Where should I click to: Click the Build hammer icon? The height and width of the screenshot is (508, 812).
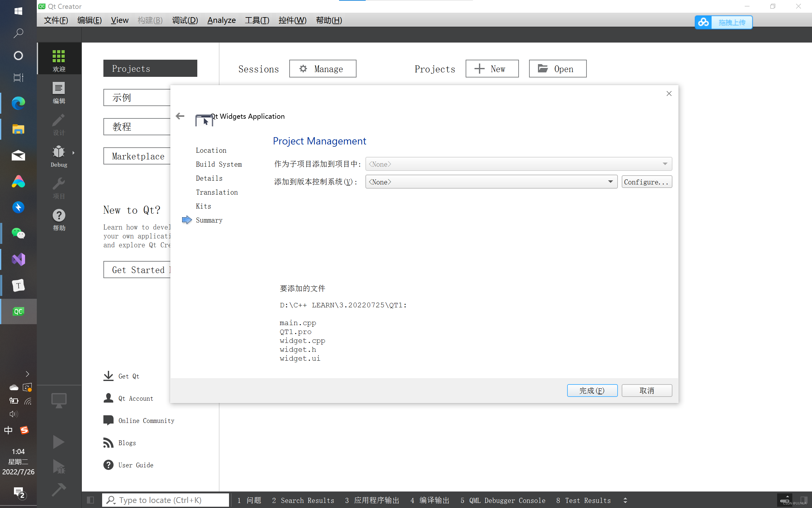pyautogui.click(x=59, y=490)
